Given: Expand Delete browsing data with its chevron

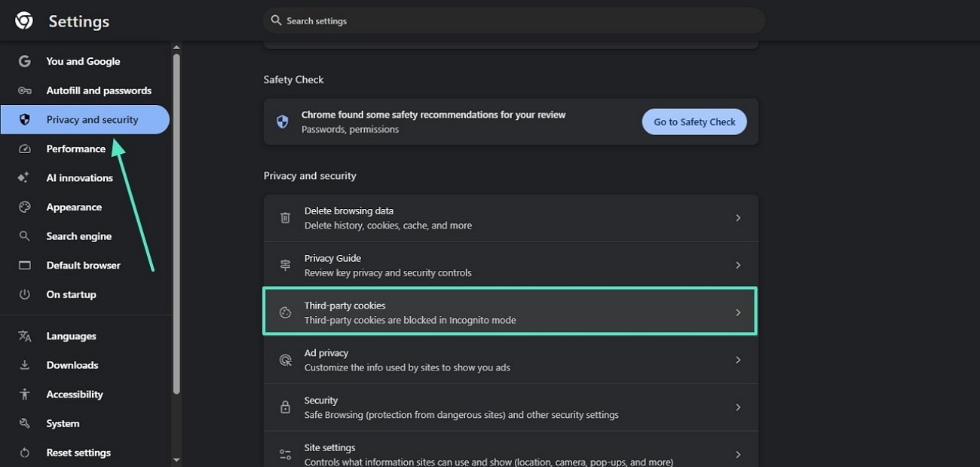Looking at the screenshot, I should (738, 218).
